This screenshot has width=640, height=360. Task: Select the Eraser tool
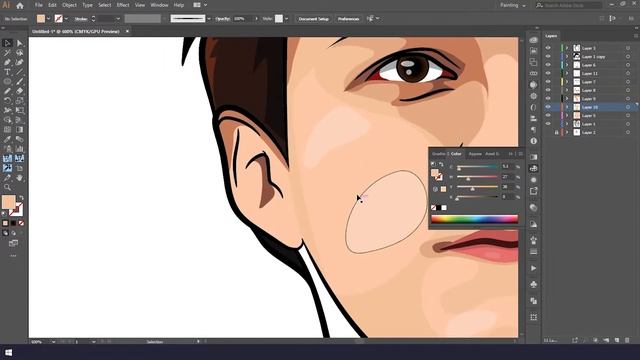(x=19, y=91)
